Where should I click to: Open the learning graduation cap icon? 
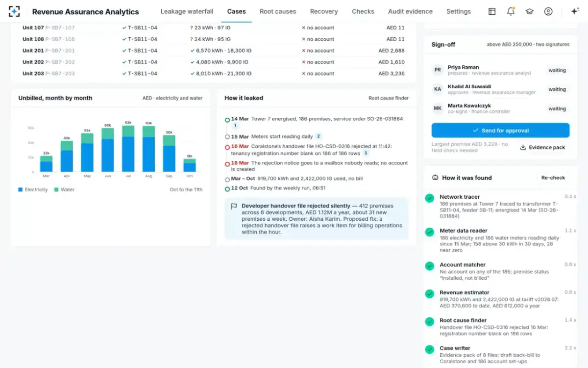point(529,11)
